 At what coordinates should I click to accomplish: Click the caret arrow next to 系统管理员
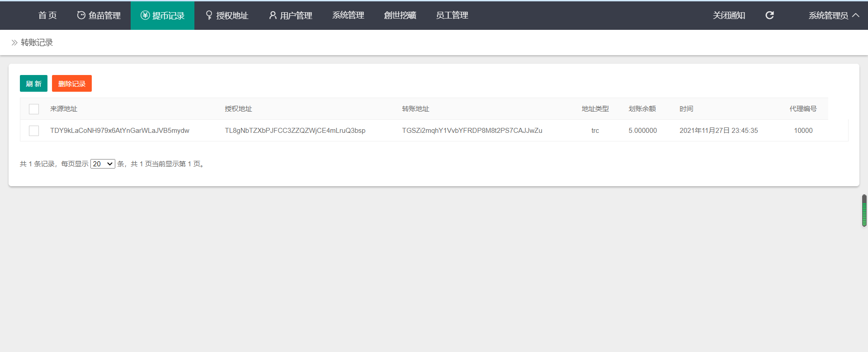click(x=856, y=15)
